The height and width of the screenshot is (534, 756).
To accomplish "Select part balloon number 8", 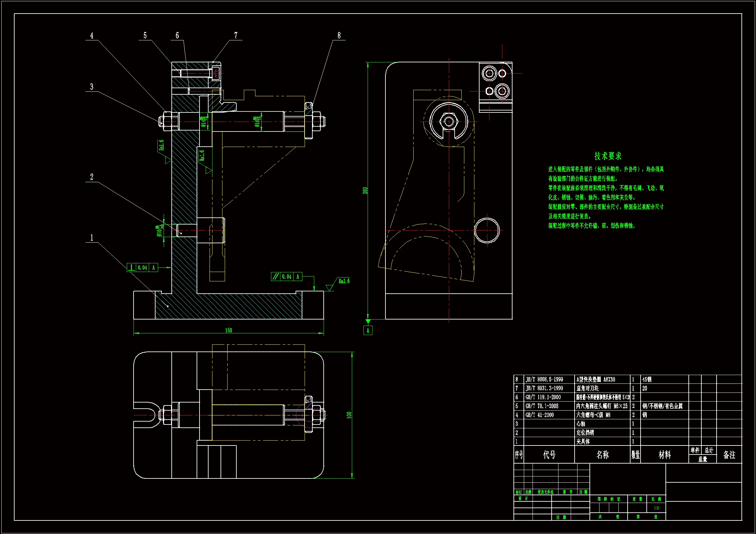I will [339, 36].
